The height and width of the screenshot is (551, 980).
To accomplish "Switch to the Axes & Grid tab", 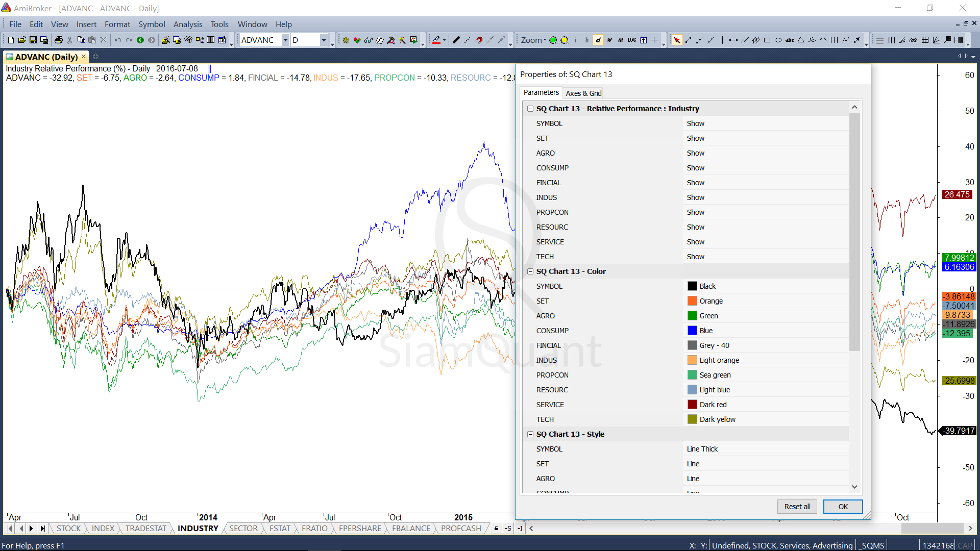I will [x=583, y=93].
